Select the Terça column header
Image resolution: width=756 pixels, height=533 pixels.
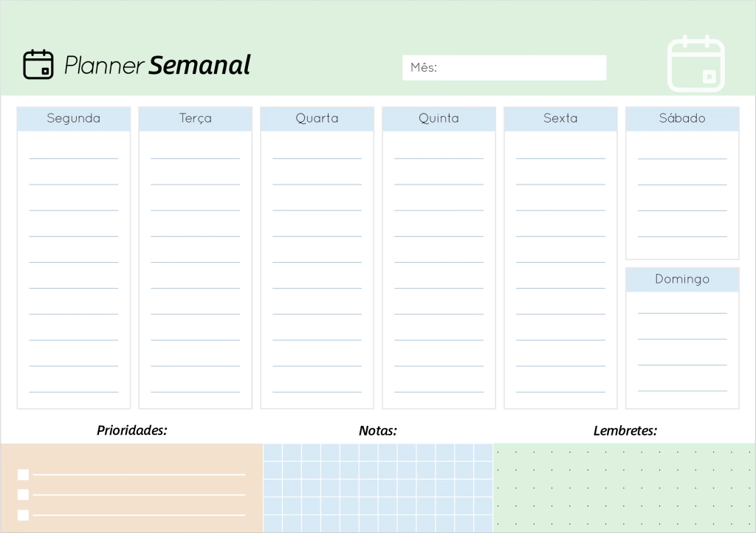click(x=195, y=119)
